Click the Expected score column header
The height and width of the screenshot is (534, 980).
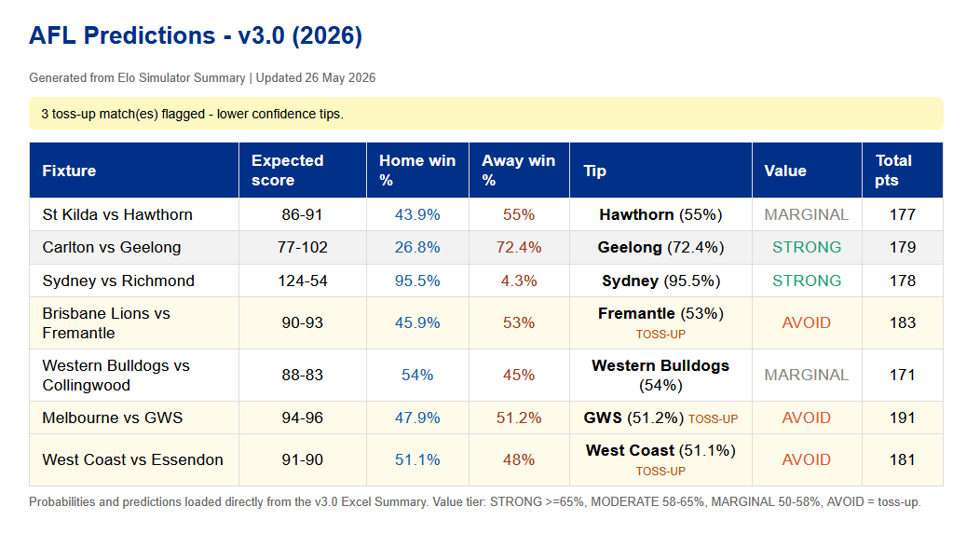click(x=303, y=171)
